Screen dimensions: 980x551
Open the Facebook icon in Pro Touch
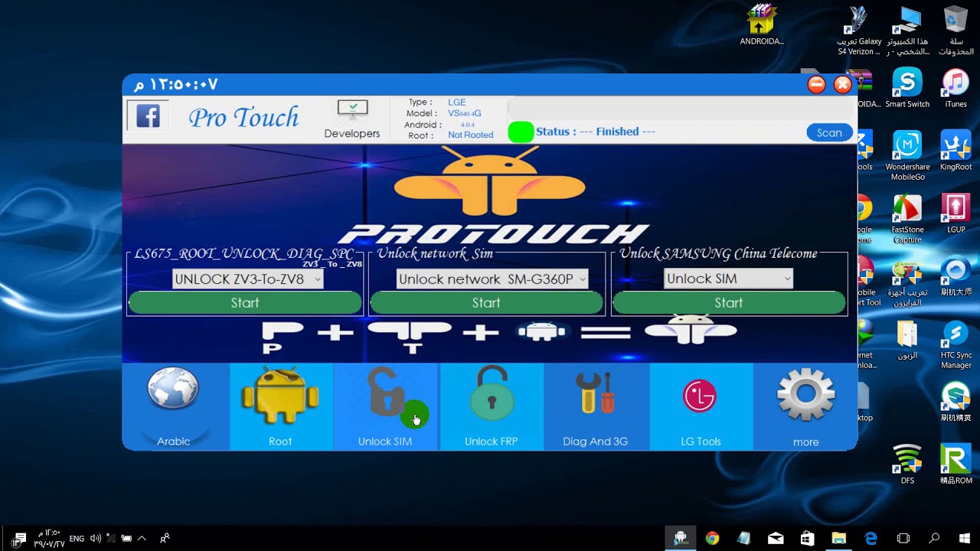pos(148,116)
